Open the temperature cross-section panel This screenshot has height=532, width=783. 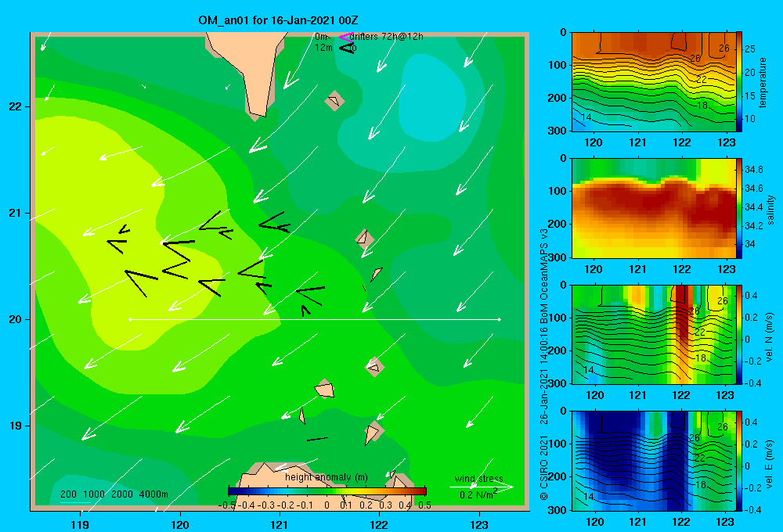pyautogui.click(x=654, y=82)
